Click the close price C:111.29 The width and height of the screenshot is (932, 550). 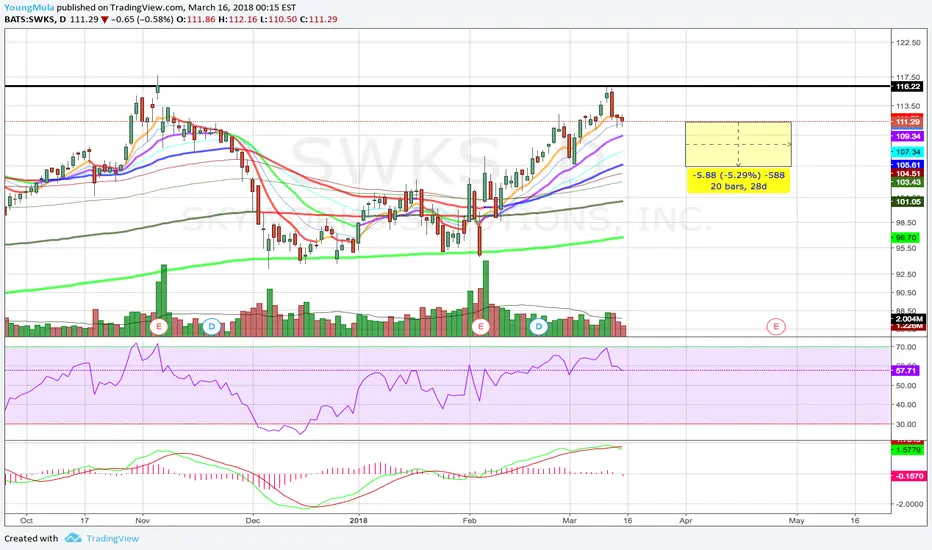click(319, 19)
